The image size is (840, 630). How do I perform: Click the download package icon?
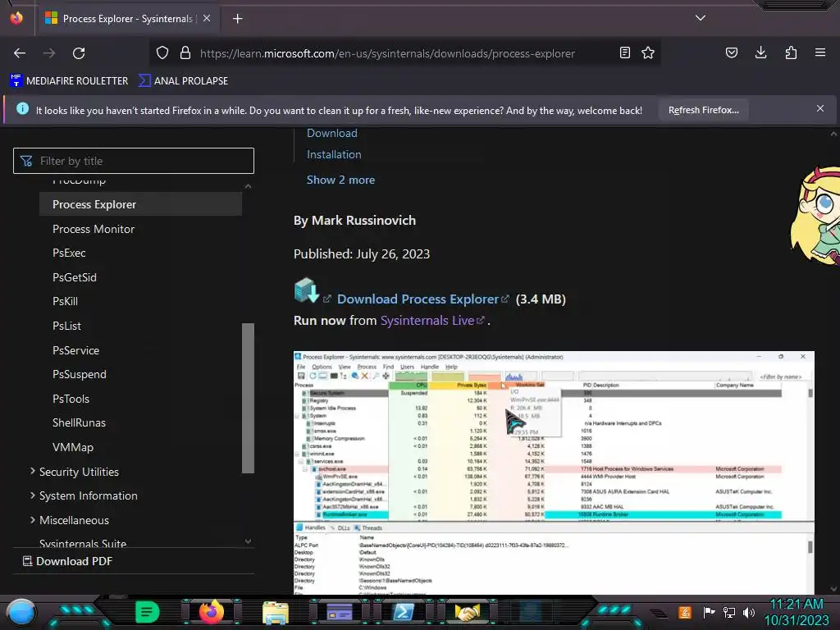coord(307,291)
